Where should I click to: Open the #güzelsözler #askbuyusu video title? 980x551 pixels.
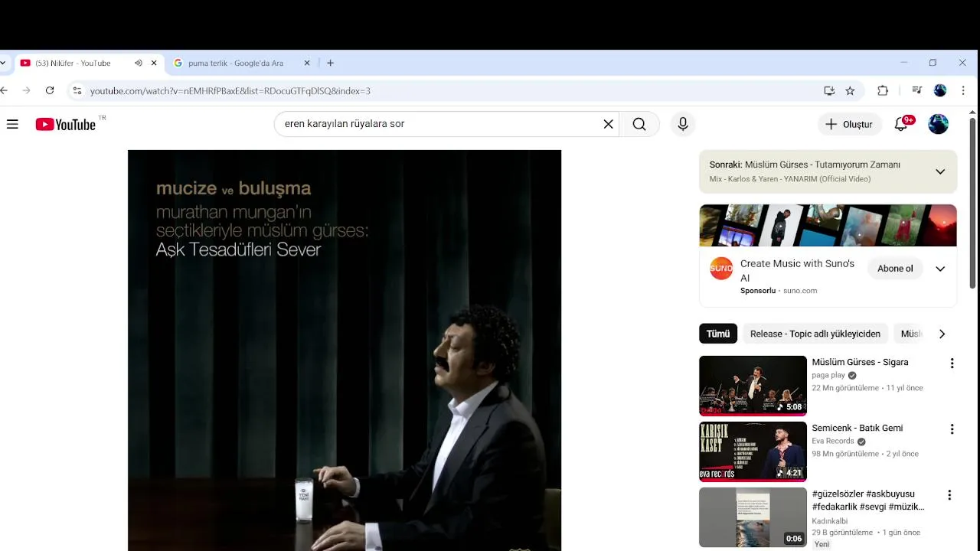click(868, 500)
